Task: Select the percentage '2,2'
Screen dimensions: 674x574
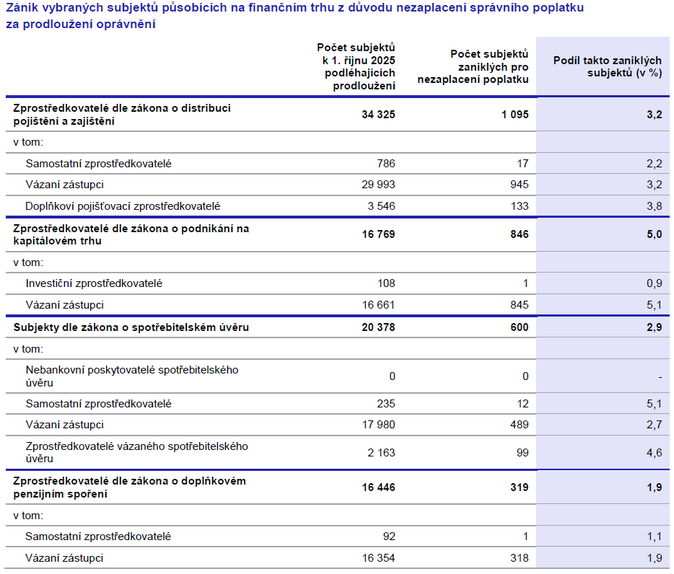Action: coord(654,163)
